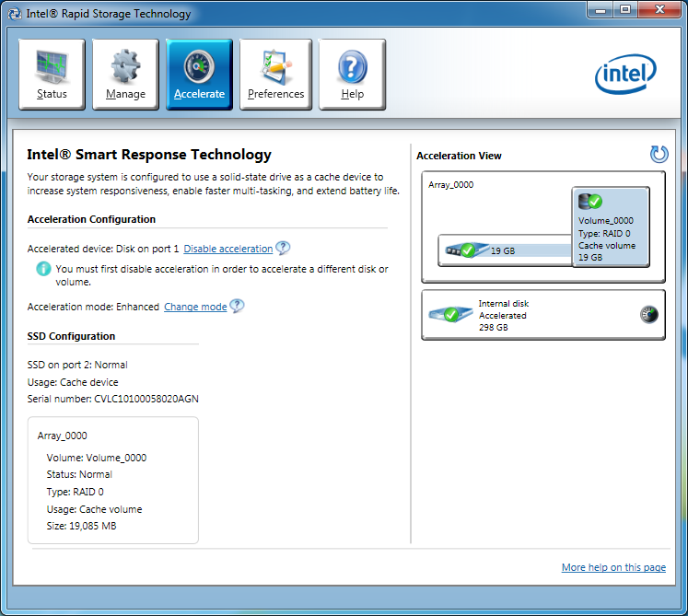688x616 pixels.
Task: Open help bubble beside Change mode
Action: 237,306
